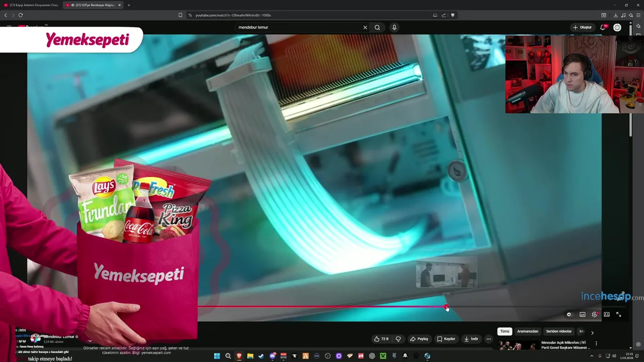Screen dimensions: 644x362
Task: Select the Serideki videolar chip
Action: click(x=558, y=331)
